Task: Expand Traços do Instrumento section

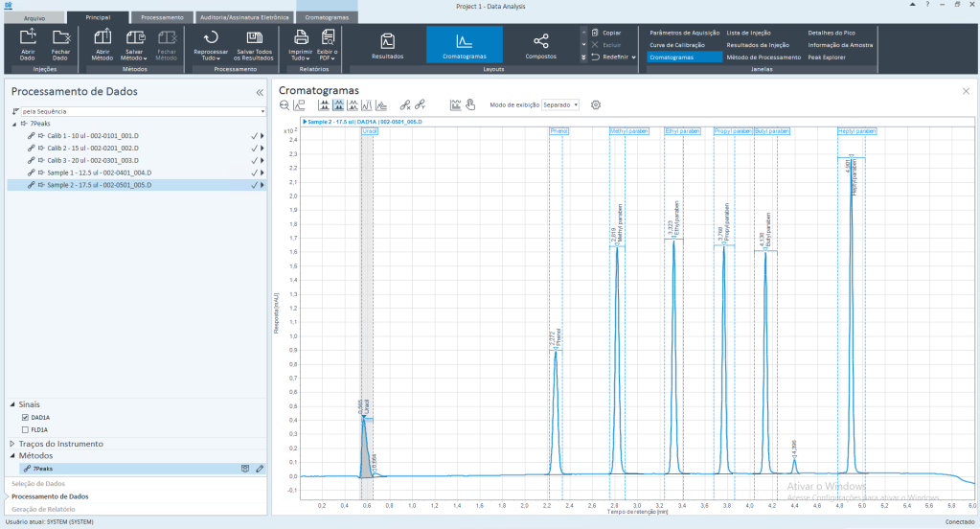Action: point(12,444)
